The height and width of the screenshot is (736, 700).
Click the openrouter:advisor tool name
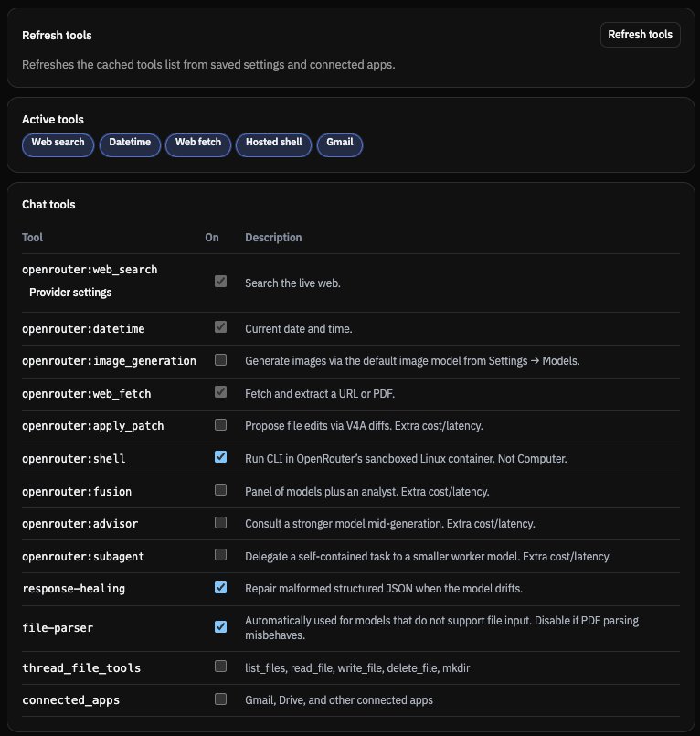click(x=80, y=523)
